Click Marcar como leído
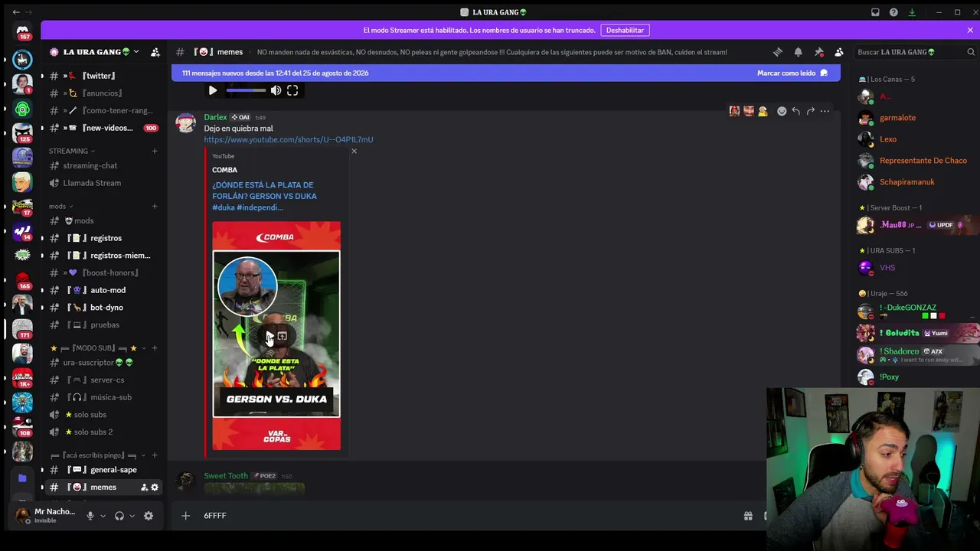The image size is (980, 551). (x=792, y=73)
